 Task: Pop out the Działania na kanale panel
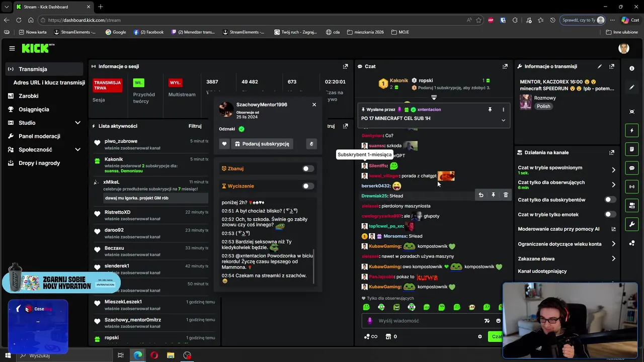[x=611, y=152]
